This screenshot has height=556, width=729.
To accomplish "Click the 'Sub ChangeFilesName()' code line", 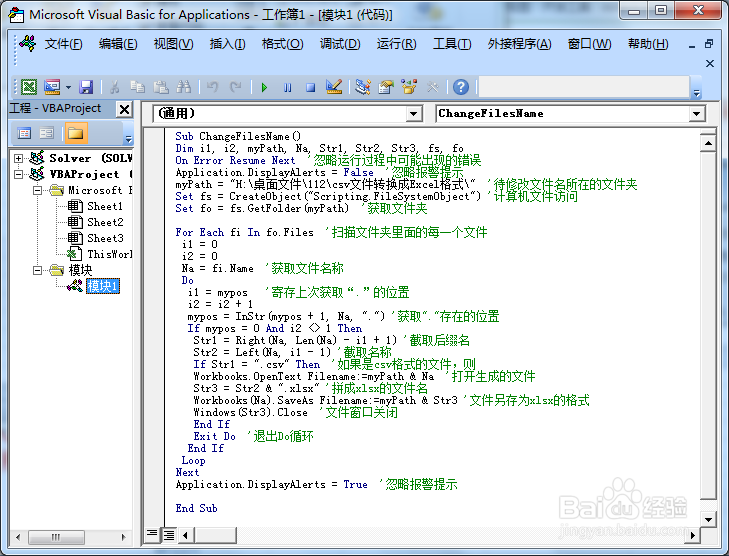I will click(x=238, y=136).
